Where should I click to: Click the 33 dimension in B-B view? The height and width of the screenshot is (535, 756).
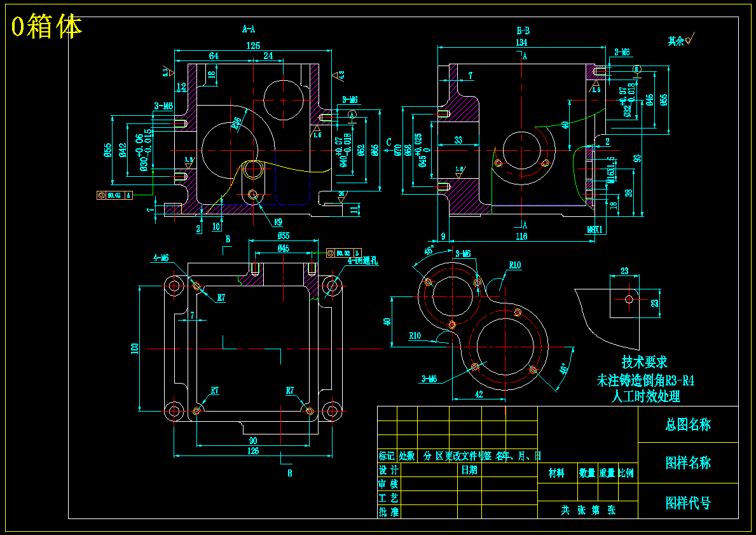(458, 140)
